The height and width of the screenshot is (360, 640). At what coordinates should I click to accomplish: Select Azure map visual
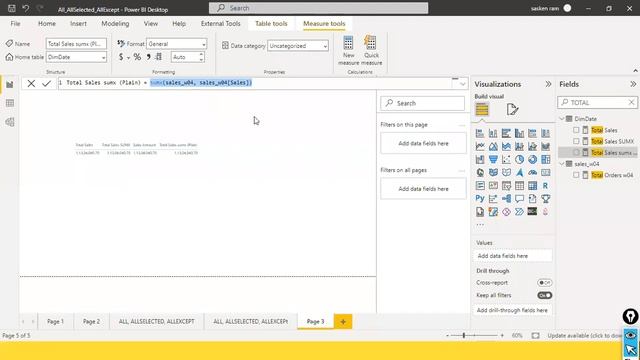click(519, 172)
